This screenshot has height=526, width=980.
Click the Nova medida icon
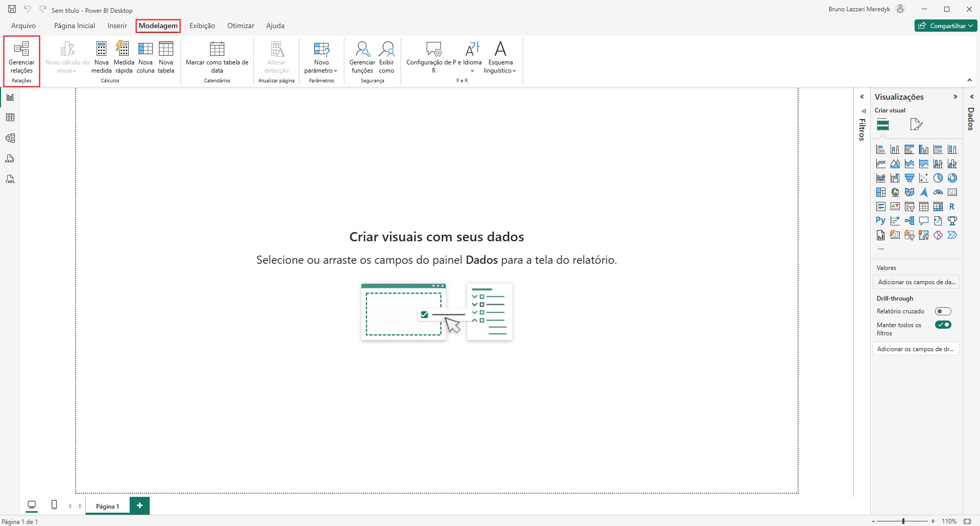[x=101, y=58]
